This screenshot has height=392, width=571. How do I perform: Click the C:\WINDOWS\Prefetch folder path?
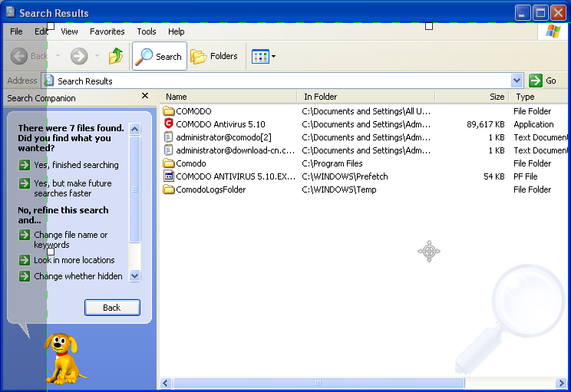point(345,176)
